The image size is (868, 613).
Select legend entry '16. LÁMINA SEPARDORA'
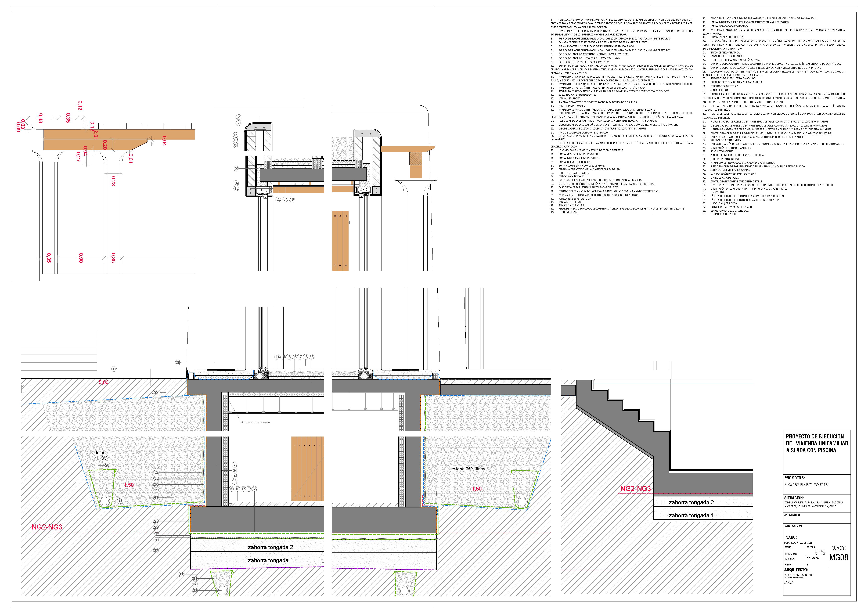point(566,99)
